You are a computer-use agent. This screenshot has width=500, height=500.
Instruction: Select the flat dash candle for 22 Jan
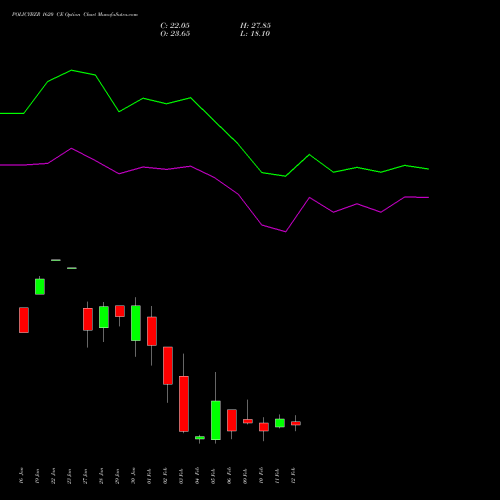pos(56,260)
